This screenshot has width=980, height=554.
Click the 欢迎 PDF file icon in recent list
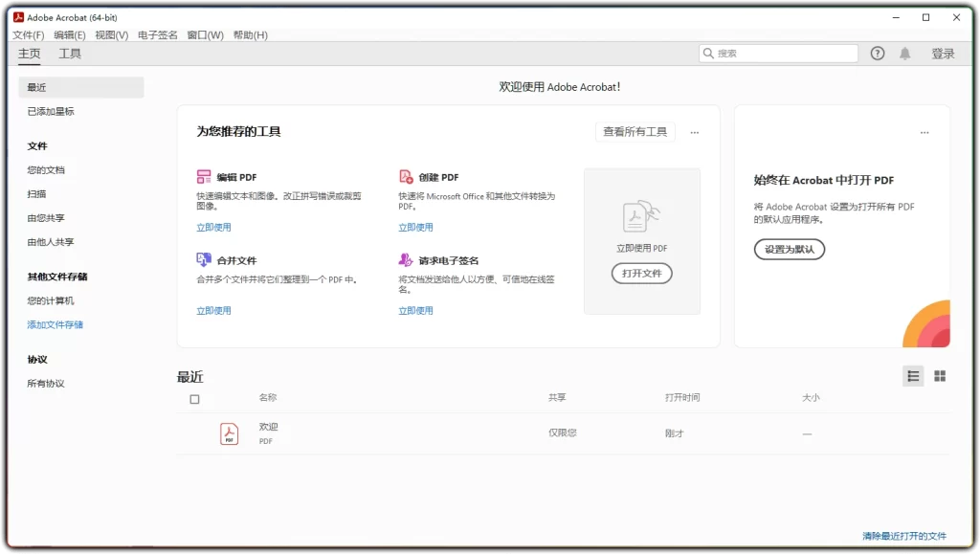pos(229,432)
